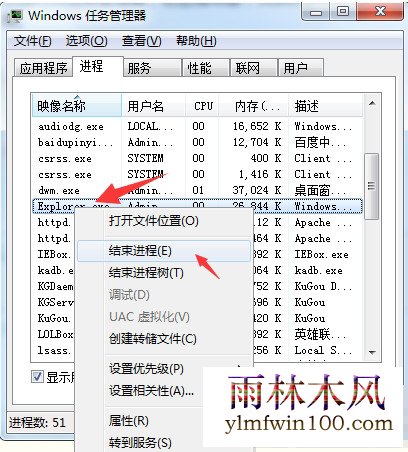The width and height of the screenshot is (408, 452).
Task: Select 结束进程树(T) from context menu
Action: (164, 273)
